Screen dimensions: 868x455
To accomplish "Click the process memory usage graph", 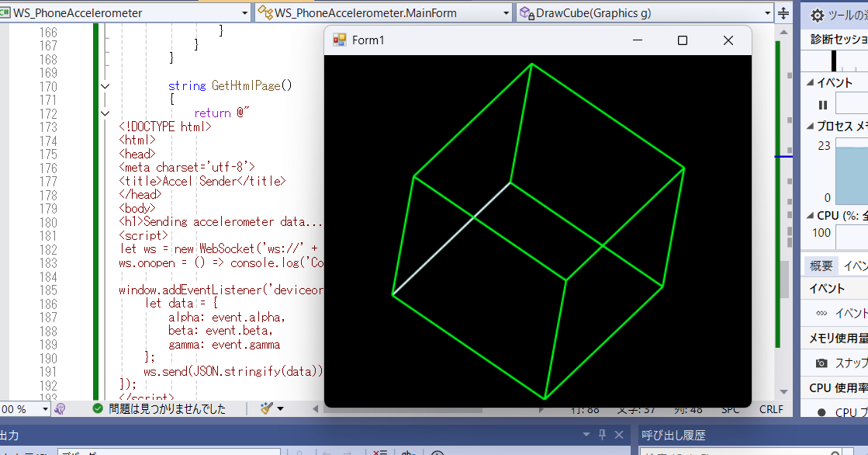I will point(852,172).
